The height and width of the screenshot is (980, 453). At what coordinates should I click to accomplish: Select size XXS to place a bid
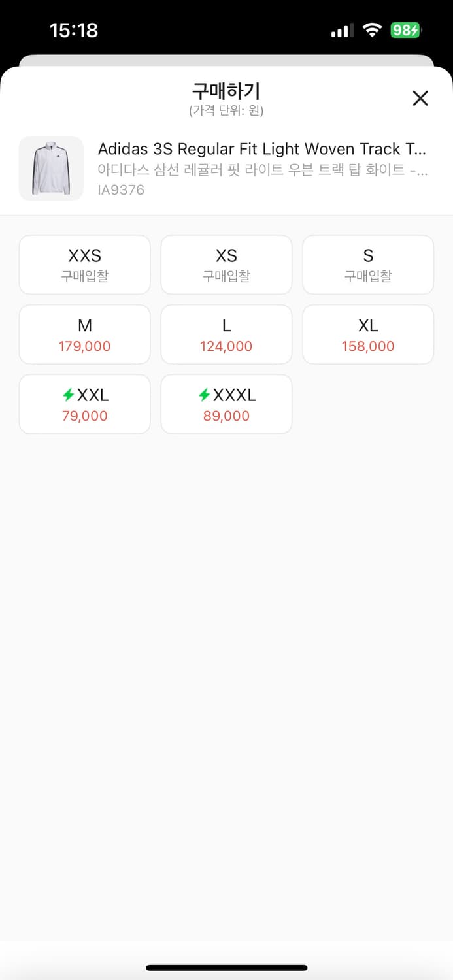[85, 265]
